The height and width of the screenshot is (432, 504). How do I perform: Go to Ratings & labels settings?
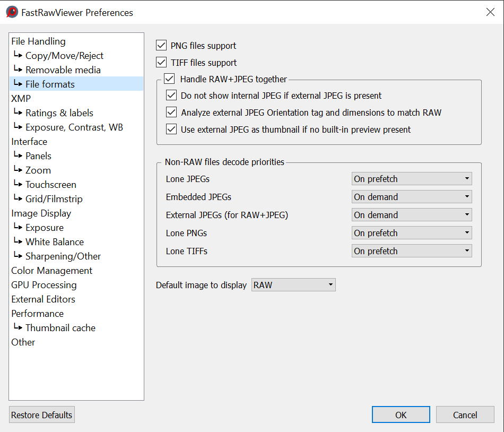click(59, 113)
